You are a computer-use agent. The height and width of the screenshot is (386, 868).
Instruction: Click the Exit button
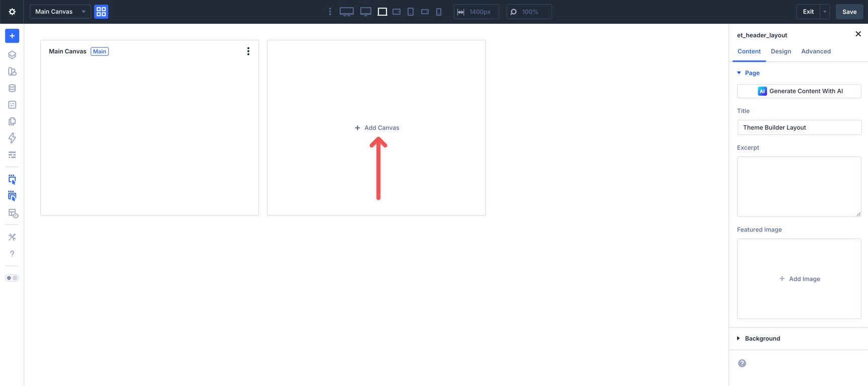tap(808, 12)
